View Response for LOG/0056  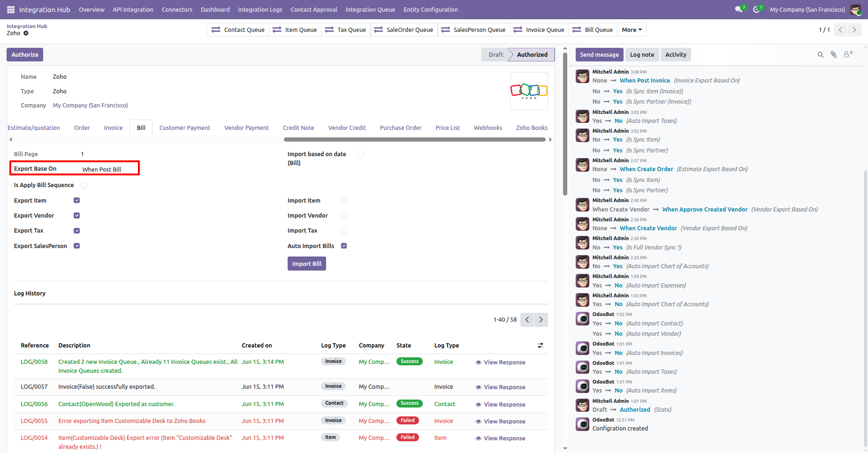point(500,405)
